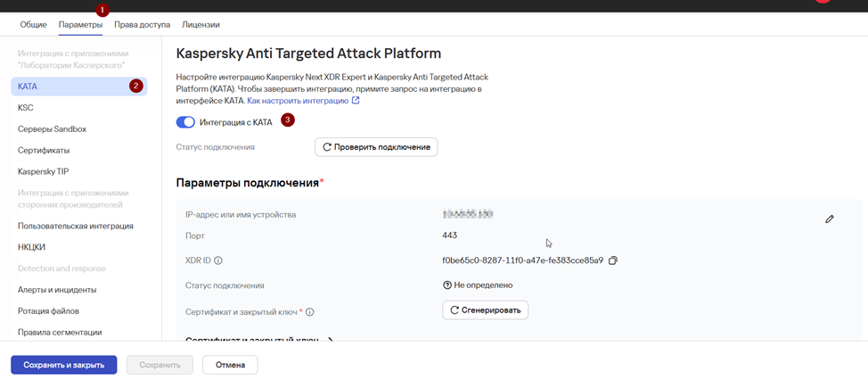Click the external link icon after Как настроить интеграцию

tap(356, 101)
